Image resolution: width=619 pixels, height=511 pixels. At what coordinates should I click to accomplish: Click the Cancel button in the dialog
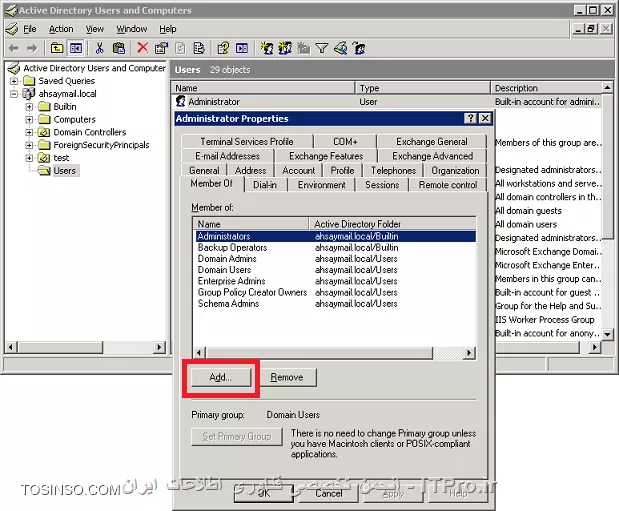click(328, 494)
